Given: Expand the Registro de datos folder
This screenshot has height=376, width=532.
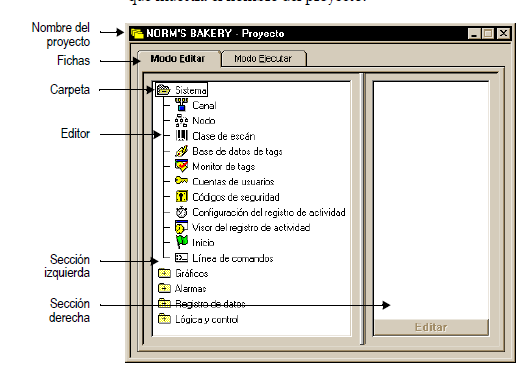Looking at the screenshot, I should point(164,303).
